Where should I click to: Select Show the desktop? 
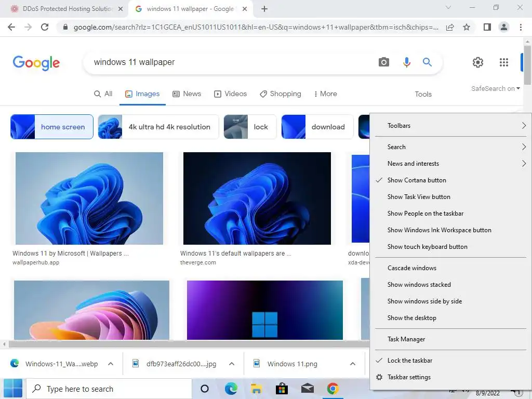450,318
